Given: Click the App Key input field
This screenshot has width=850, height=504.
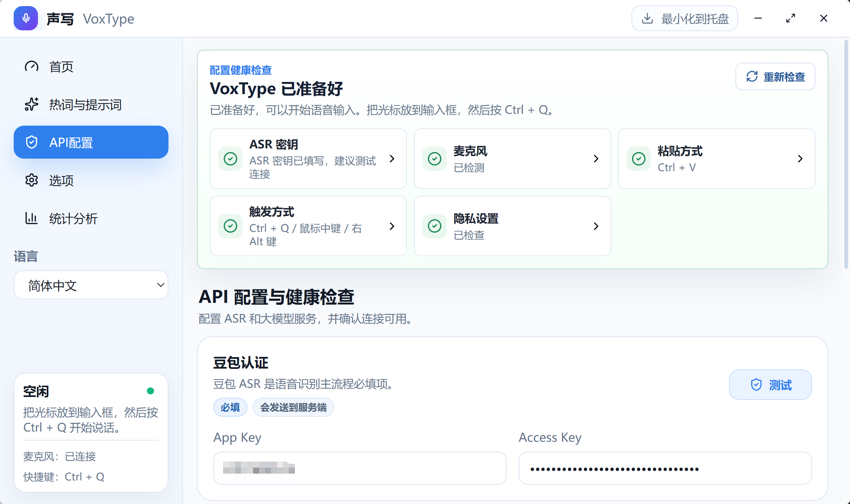Looking at the screenshot, I should [360, 468].
